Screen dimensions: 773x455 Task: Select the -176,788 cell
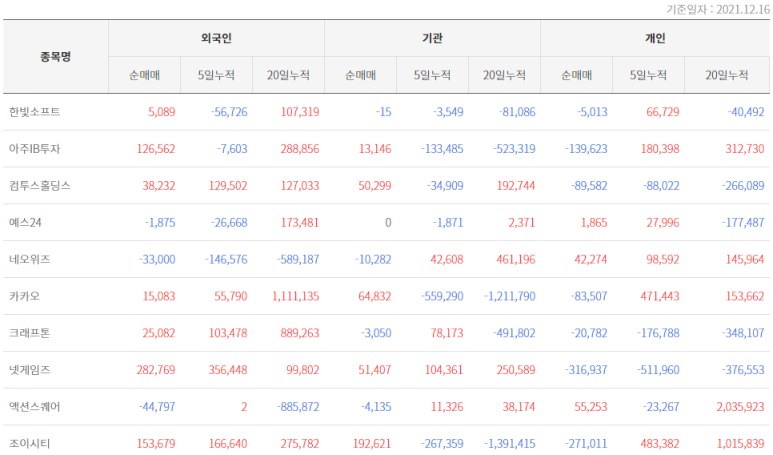(x=658, y=333)
